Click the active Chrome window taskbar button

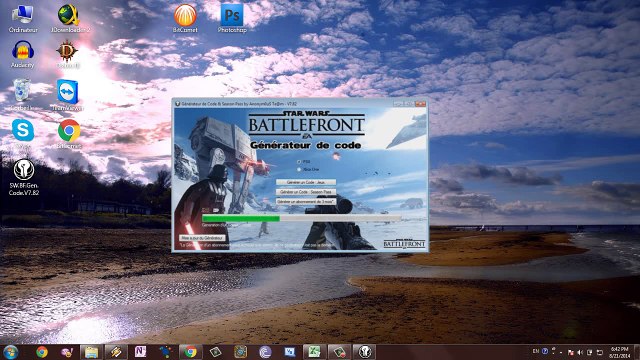(190, 352)
